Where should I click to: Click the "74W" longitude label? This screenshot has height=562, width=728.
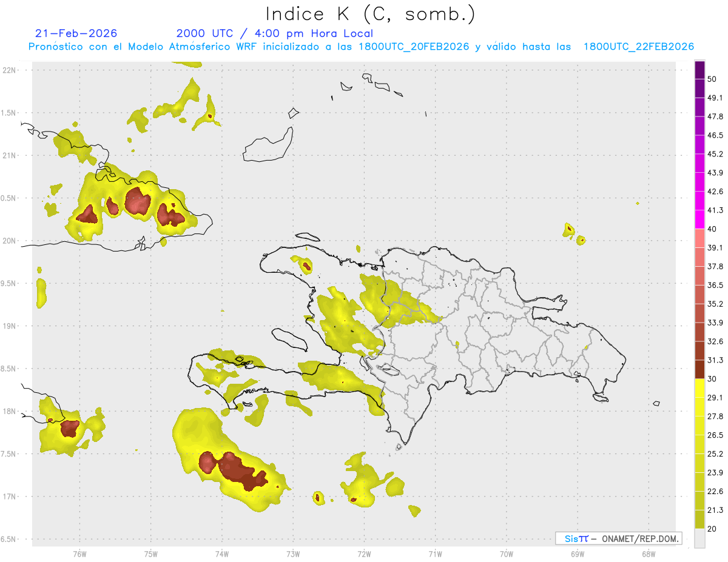(221, 554)
